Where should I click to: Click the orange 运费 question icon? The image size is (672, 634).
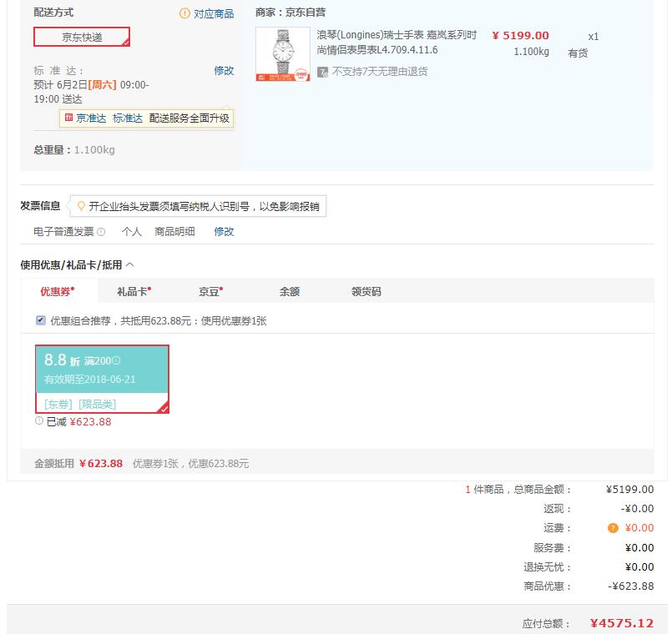613,528
